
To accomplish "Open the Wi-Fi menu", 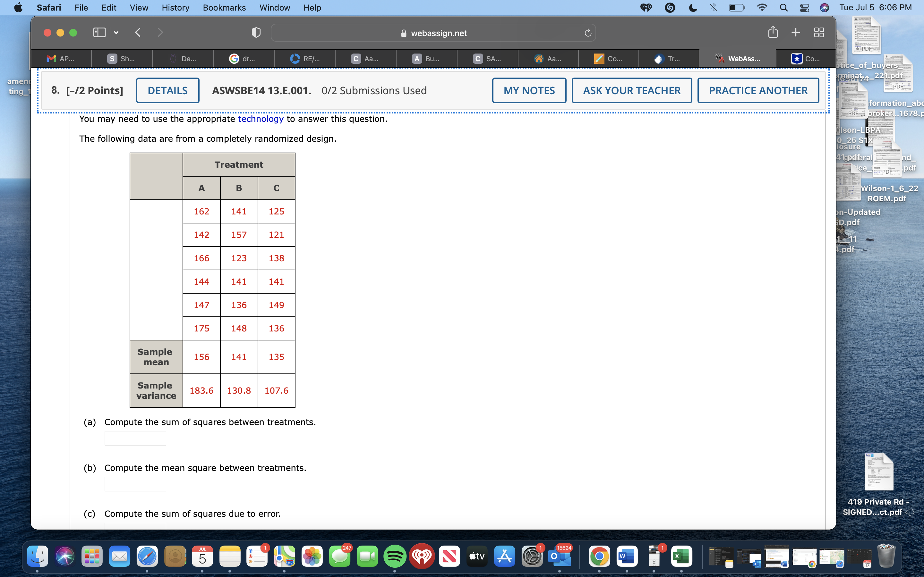I will click(x=762, y=7).
